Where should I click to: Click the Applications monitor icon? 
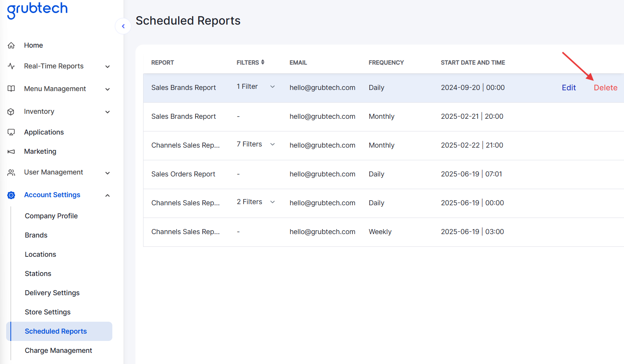tap(11, 132)
